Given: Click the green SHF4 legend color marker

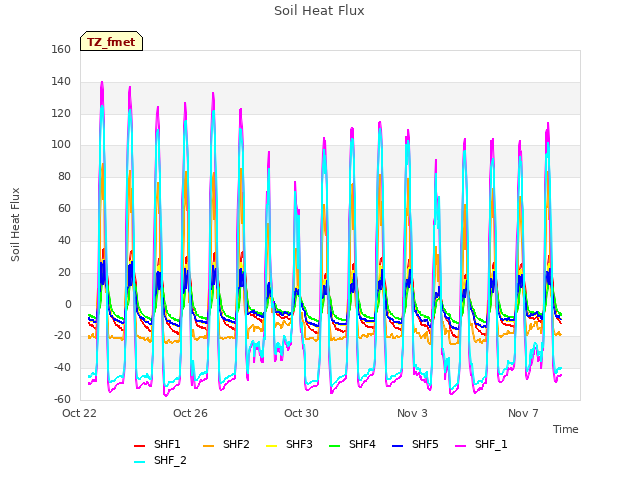Looking at the screenshot, I should tap(335, 446).
